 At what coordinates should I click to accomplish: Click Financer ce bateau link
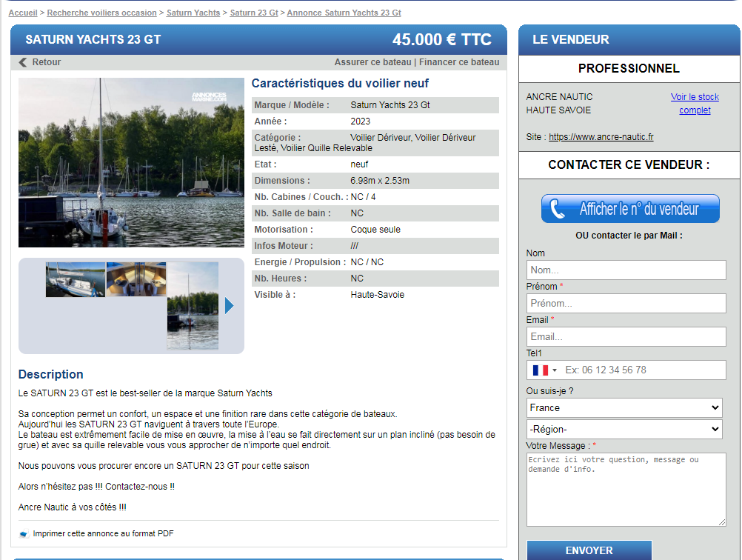pos(459,62)
